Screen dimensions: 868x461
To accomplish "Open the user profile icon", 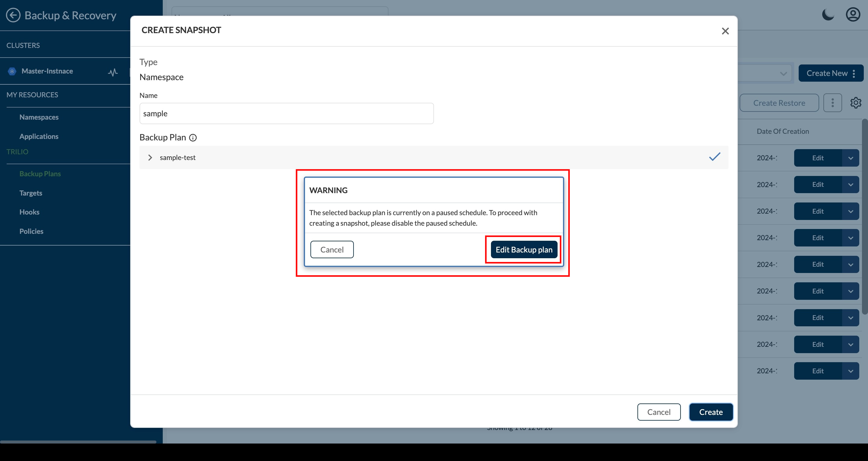I will (853, 15).
